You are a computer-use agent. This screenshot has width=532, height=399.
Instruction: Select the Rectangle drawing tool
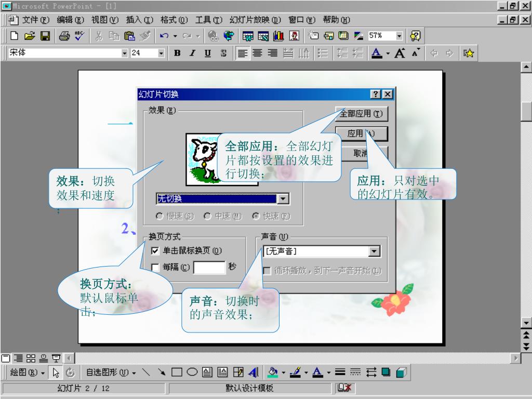177,372
